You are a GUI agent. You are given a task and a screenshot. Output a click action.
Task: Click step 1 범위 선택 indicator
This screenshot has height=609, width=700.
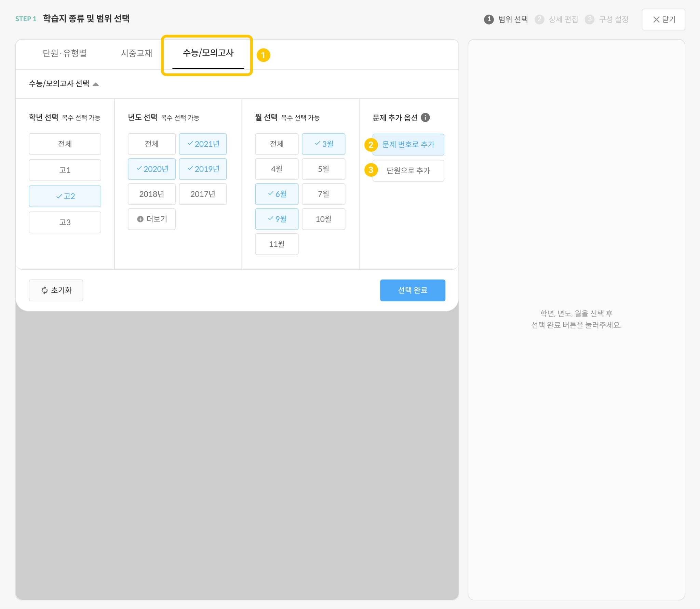506,19
